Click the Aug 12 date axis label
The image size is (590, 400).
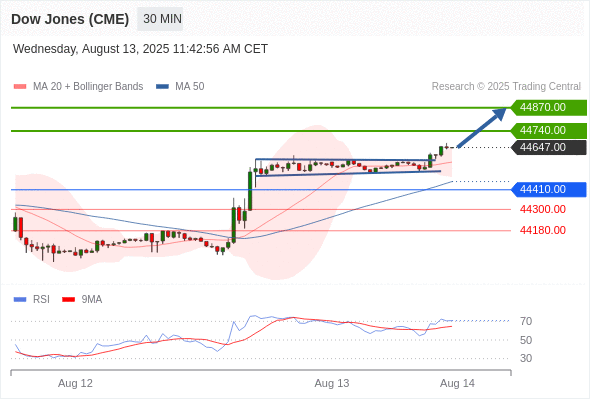tap(75, 383)
